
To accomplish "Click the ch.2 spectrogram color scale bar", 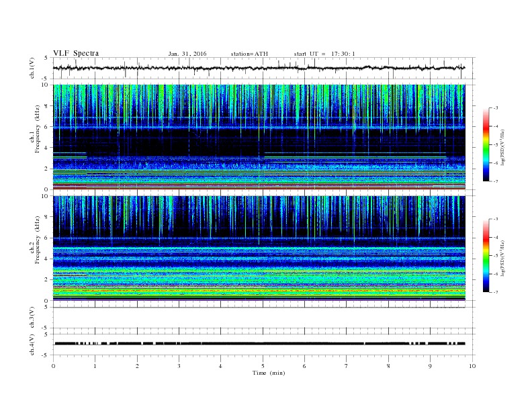I will pyautogui.click(x=486, y=255).
